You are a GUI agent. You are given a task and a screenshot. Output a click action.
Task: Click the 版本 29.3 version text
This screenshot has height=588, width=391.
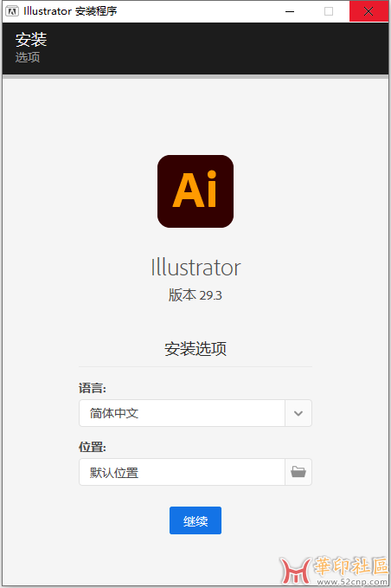(x=195, y=295)
